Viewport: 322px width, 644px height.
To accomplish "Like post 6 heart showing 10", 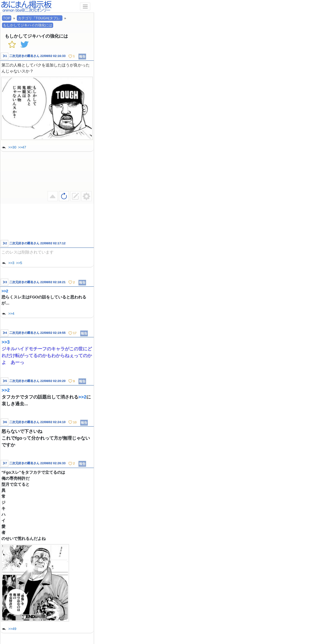I will tap(70, 422).
